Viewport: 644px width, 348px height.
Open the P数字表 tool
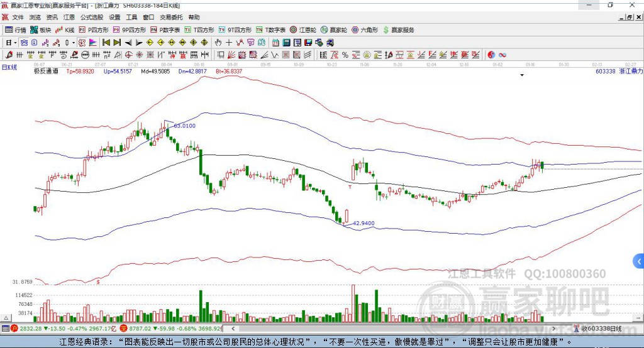pyautogui.click(x=165, y=30)
